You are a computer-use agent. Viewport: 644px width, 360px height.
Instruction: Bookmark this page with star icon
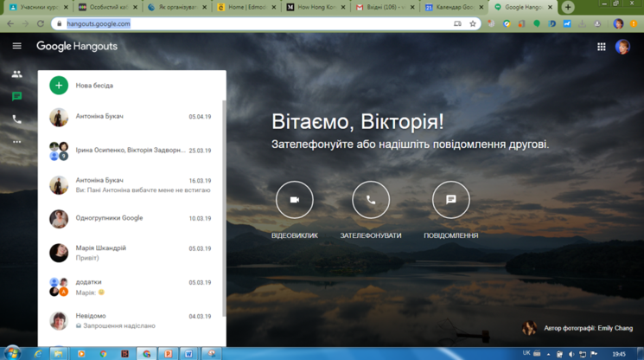(x=473, y=24)
